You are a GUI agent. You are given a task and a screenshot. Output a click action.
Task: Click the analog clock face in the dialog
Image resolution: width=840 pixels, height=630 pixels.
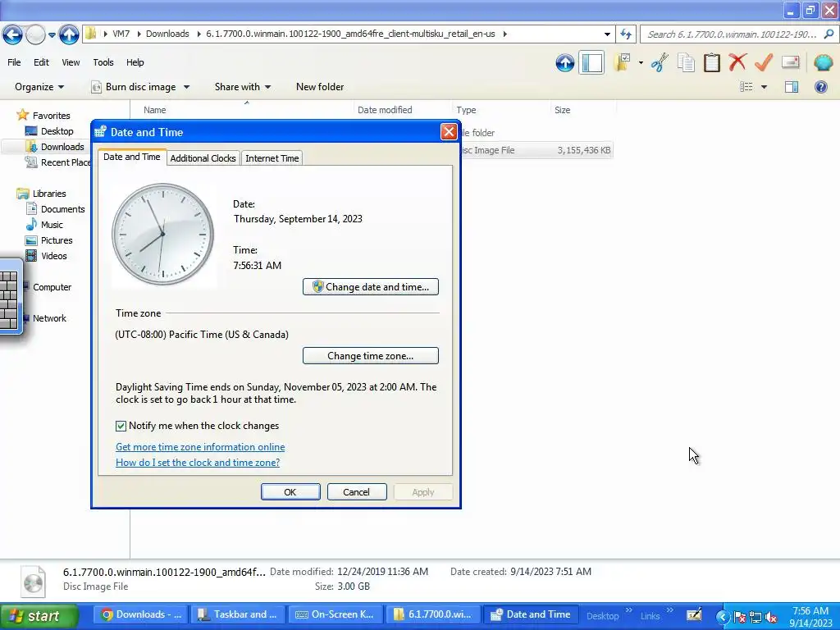[163, 235]
